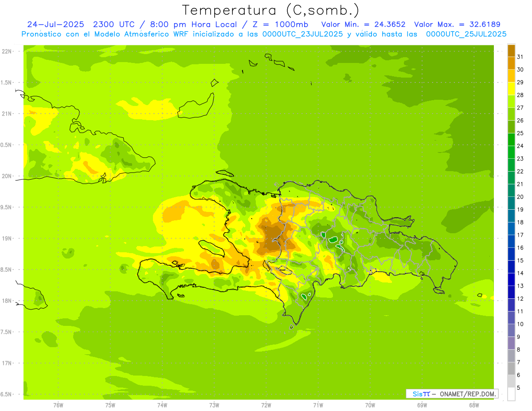
Task: Click the brown legend swatch above 31
Action: (x=511, y=51)
